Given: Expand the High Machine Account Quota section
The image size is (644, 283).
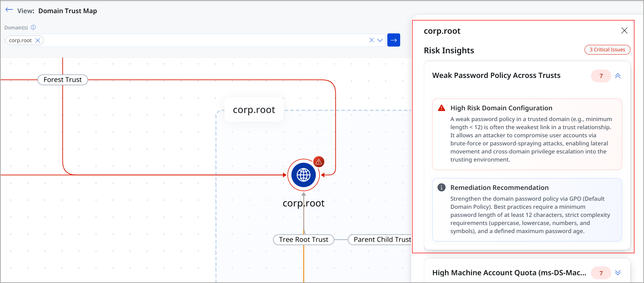Looking at the screenshot, I should tap(618, 273).
